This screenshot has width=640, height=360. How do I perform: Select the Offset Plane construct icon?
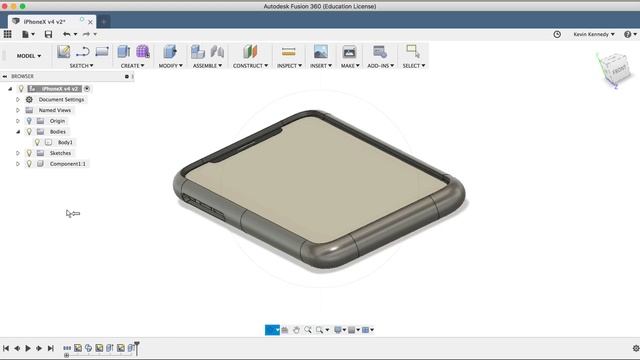250,52
